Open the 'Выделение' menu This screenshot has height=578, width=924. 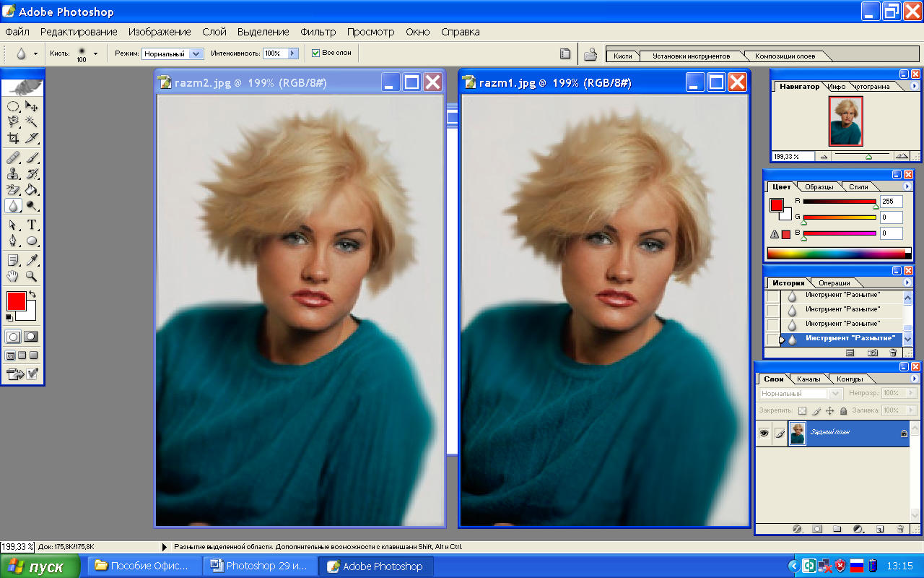click(x=263, y=32)
